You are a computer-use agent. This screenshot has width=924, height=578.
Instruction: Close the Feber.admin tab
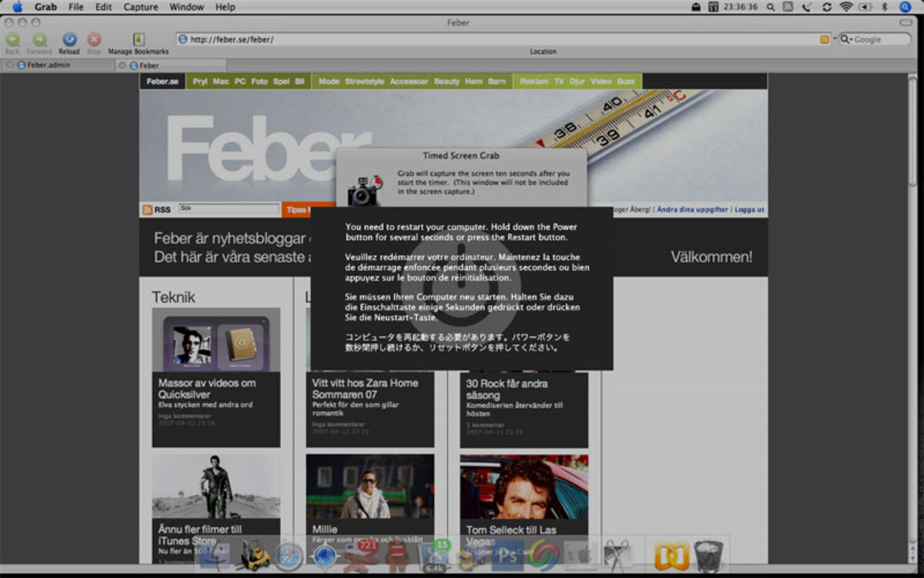click(9, 65)
